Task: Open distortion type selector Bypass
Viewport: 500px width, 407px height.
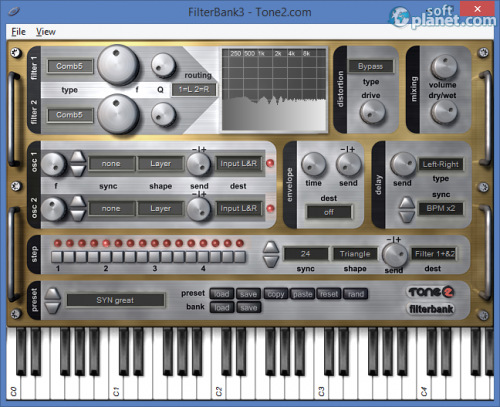Action: (371, 66)
